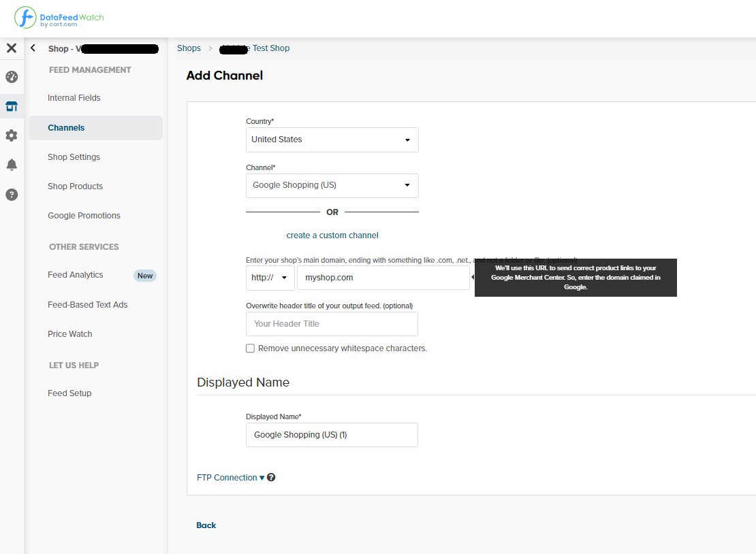Click the Displayed Name input field
Screen dimensions: 756x554
pyautogui.click(x=332, y=435)
